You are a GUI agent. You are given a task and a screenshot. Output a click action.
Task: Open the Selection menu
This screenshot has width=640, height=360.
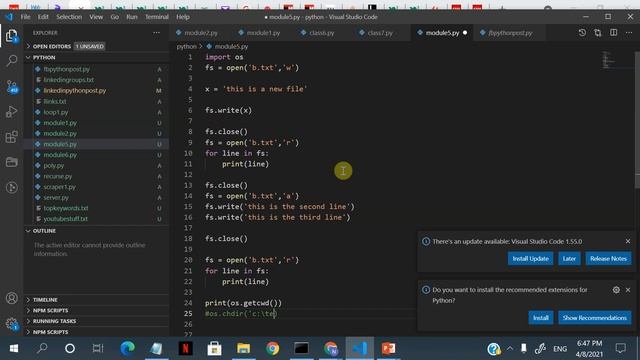point(69,17)
